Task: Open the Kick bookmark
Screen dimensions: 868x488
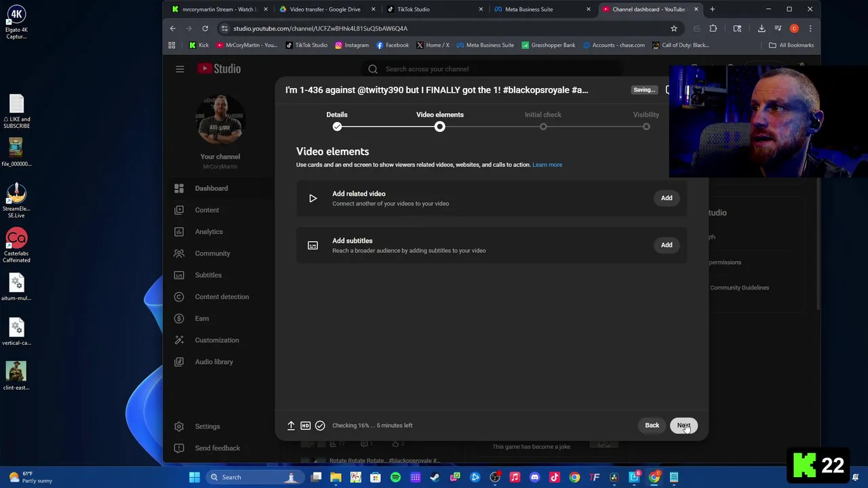Action: [199, 45]
